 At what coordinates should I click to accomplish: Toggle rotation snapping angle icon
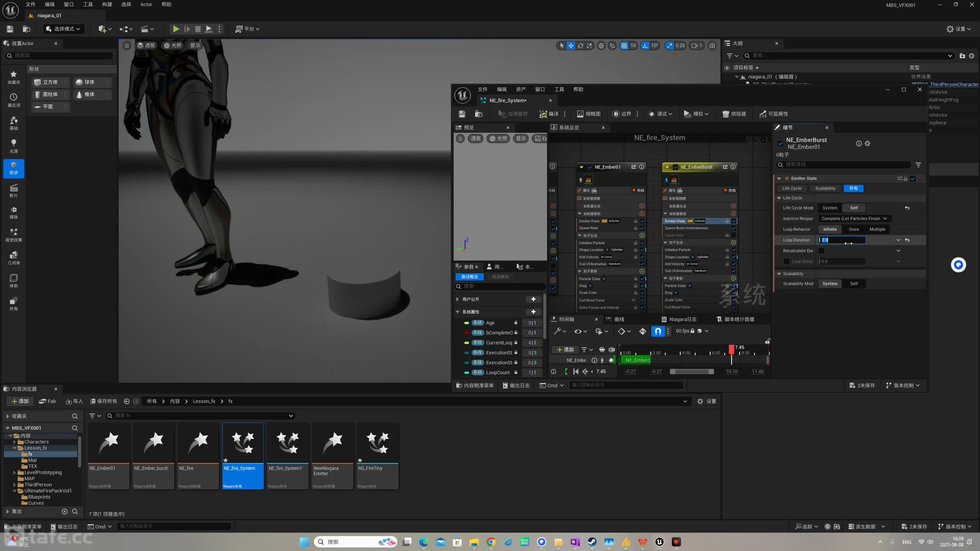(645, 46)
